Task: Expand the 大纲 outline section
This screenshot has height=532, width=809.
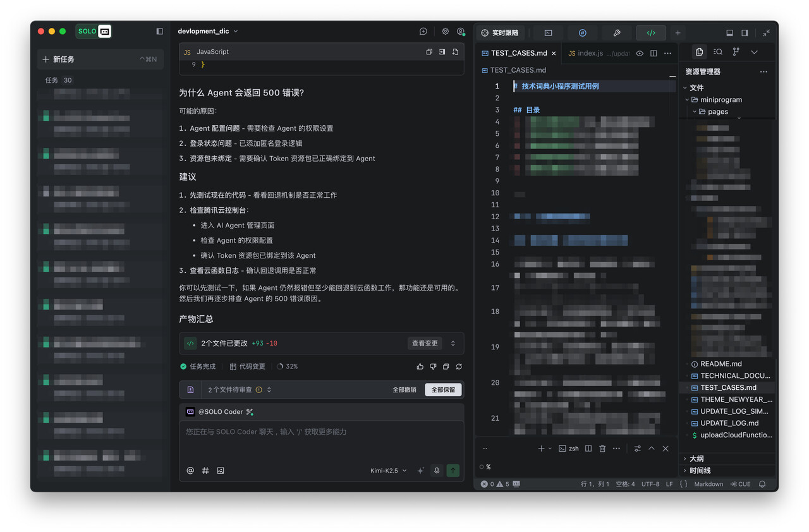Action: [696, 459]
